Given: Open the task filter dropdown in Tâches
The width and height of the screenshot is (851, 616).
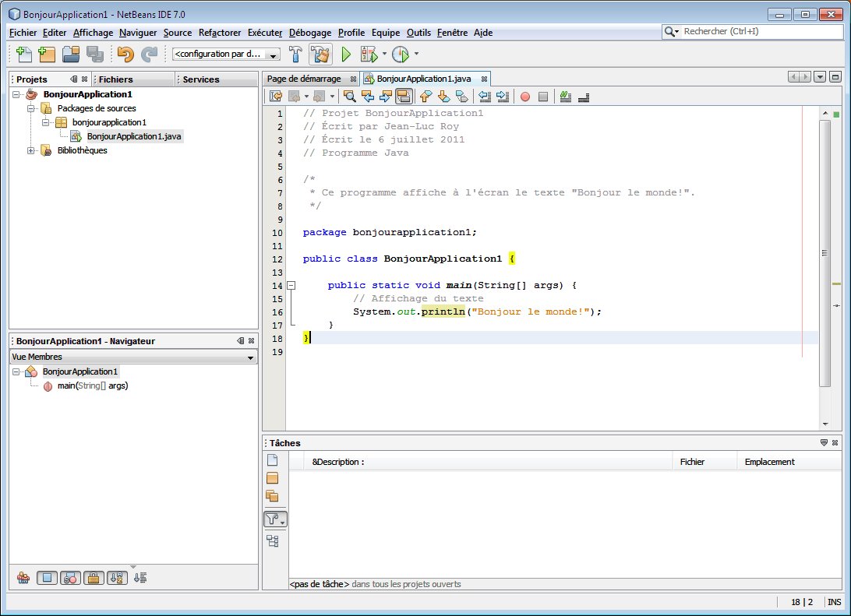Looking at the screenshot, I should point(275,519).
